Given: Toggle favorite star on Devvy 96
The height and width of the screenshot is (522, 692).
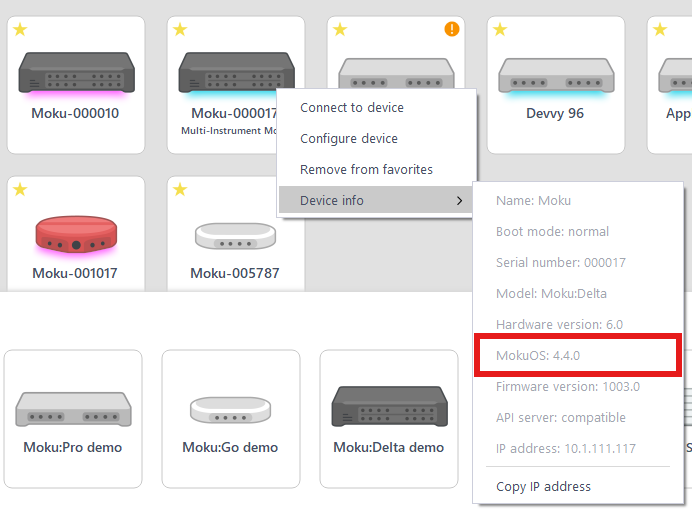Looking at the screenshot, I should [500, 30].
